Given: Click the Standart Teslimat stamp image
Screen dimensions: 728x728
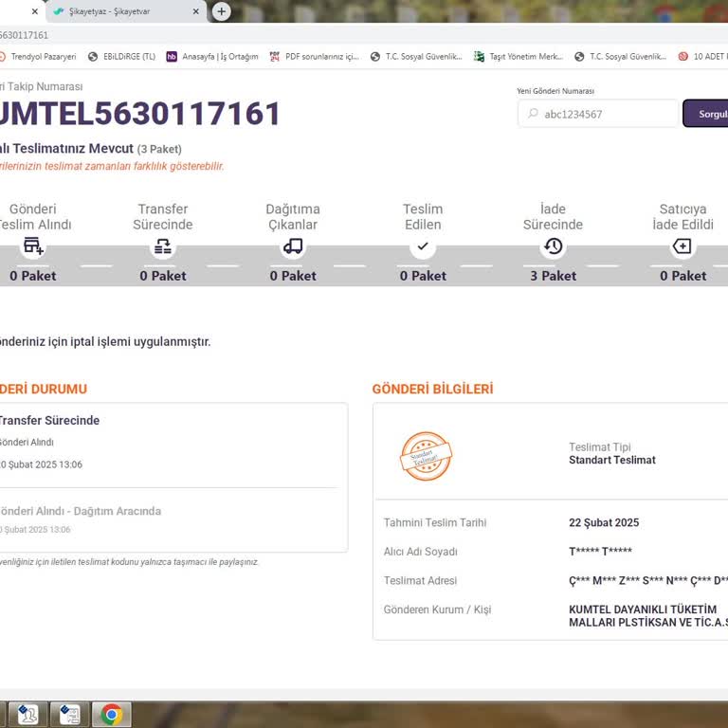Looking at the screenshot, I should (x=426, y=457).
